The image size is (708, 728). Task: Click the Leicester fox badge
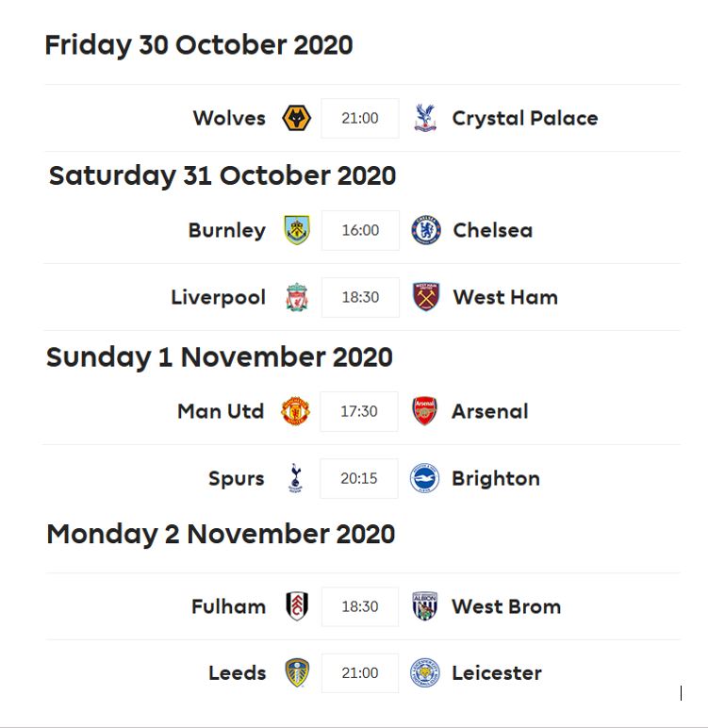pyautogui.click(x=424, y=672)
